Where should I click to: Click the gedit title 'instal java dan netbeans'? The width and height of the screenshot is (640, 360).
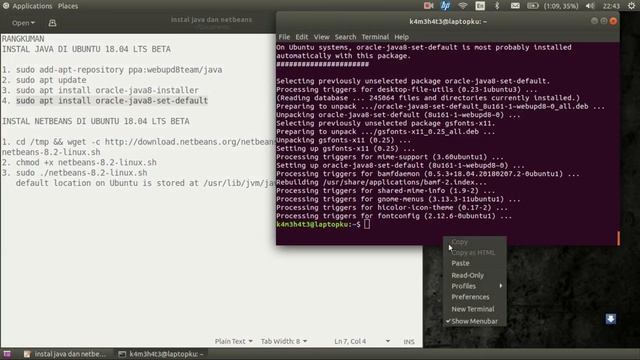(x=211, y=20)
